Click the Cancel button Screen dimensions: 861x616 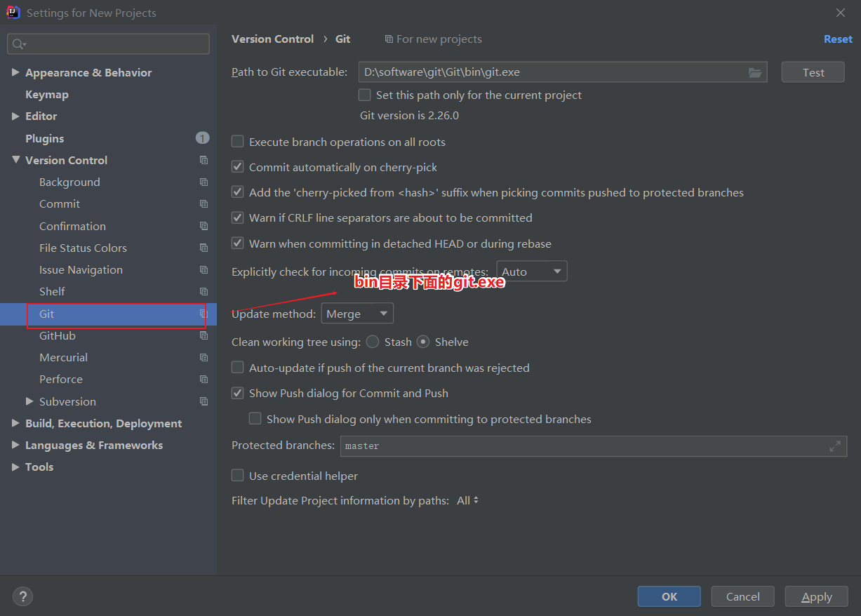tap(742, 596)
